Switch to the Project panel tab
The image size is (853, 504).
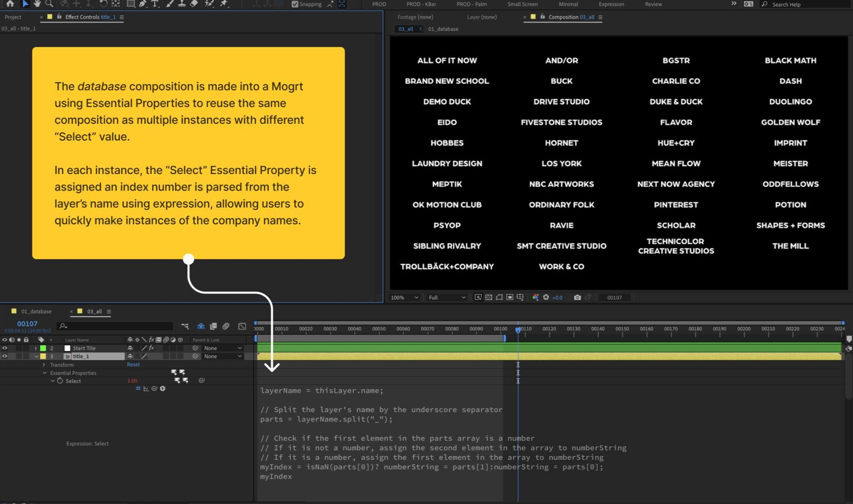coord(13,17)
